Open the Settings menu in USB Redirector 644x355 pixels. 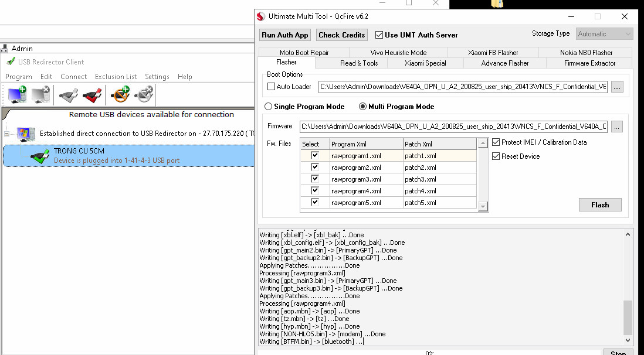click(157, 77)
